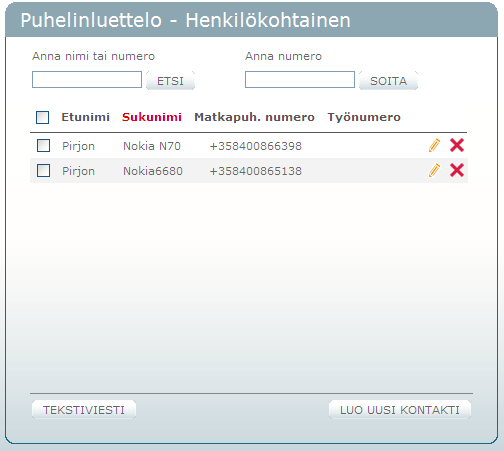504x451 pixels.
Task: Click LUO UUSI KONTAKTI button
Action: point(400,410)
